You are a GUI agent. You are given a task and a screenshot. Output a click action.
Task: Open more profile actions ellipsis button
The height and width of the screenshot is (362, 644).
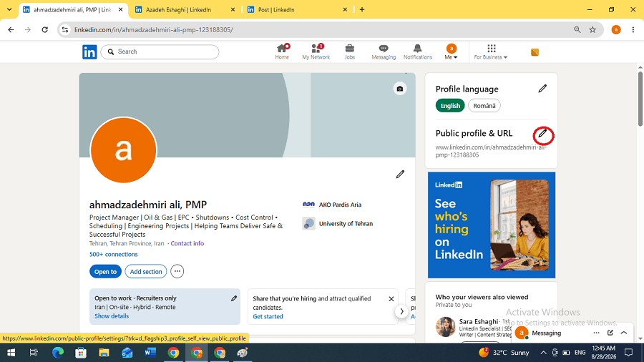[177, 271]
